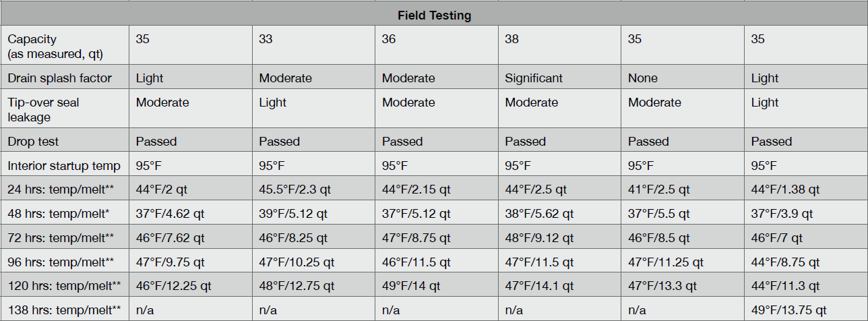Screen dimensions: 868x321
Task: Click the '38°F/5.62 qt' value
Action: (539, 214)
